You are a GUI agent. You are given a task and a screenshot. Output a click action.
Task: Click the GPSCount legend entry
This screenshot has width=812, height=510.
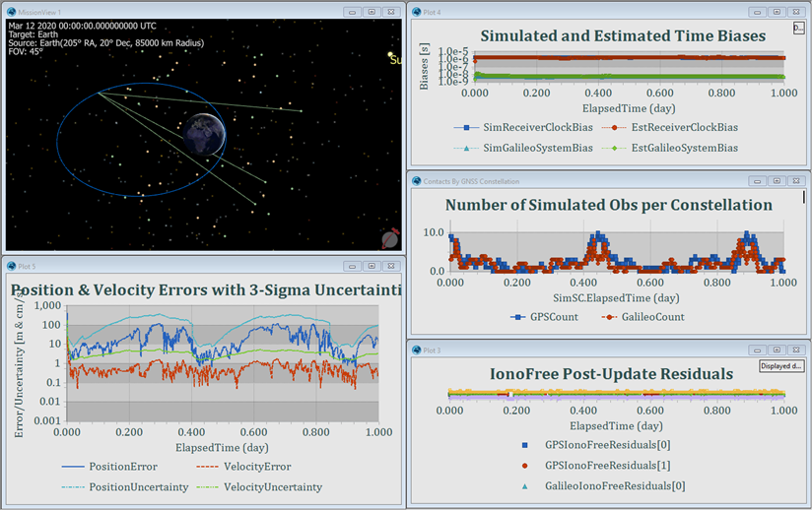[544, 317]
